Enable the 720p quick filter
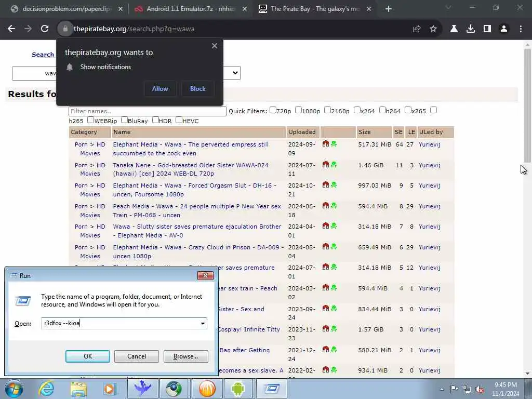532x399 pixels. coord(273,110)
